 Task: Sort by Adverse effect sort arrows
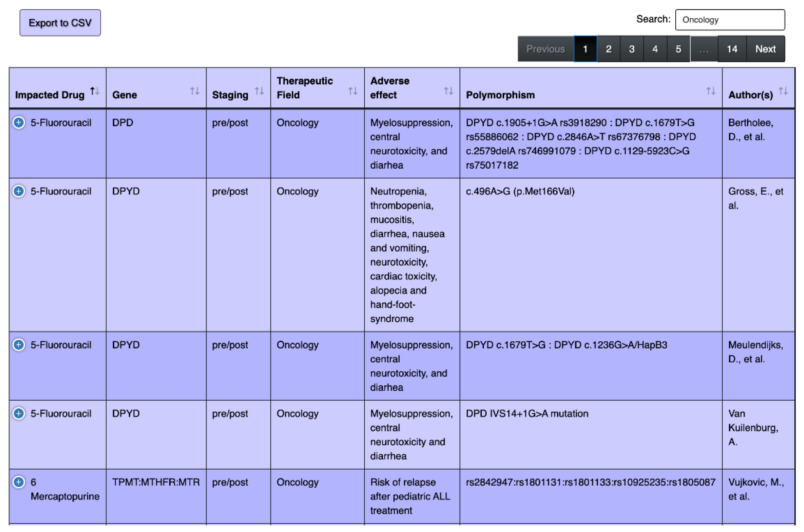click(449, 91)
